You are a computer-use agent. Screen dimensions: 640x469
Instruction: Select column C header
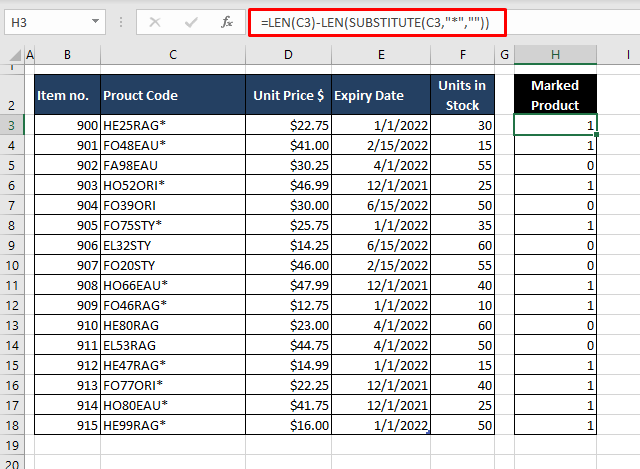point(173,54)
